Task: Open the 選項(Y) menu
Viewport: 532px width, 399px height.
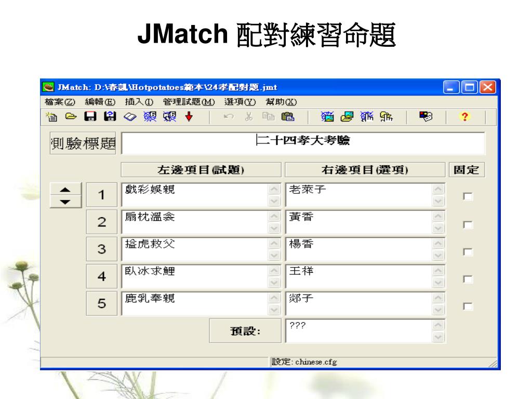Action: (x=240, y=102)
